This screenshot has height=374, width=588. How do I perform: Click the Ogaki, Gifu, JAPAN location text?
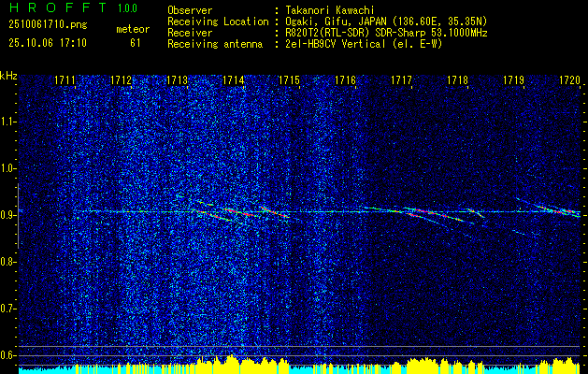(x=386, y=22)
